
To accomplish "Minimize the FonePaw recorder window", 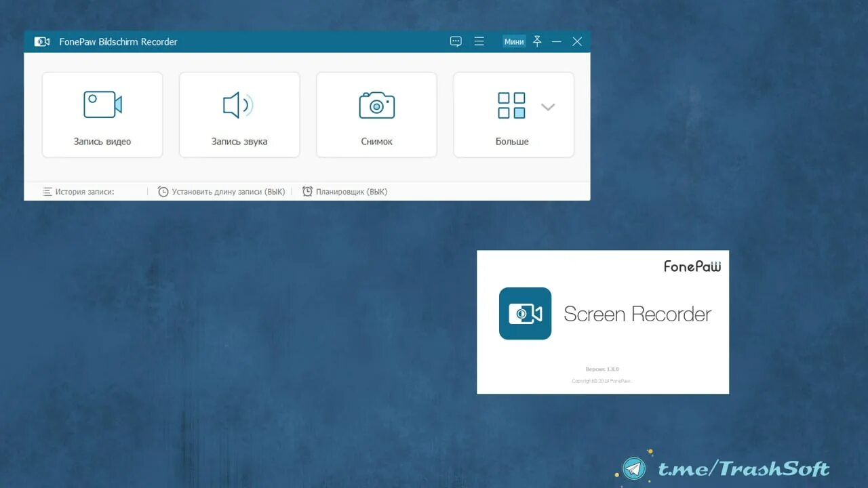I will tap(557, 41).
